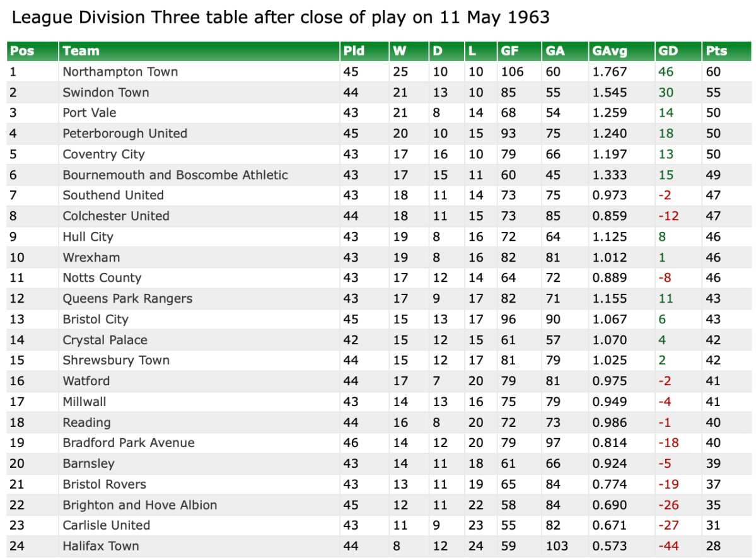
Task: Open the Halifax Town team entry
Action: 100,546
